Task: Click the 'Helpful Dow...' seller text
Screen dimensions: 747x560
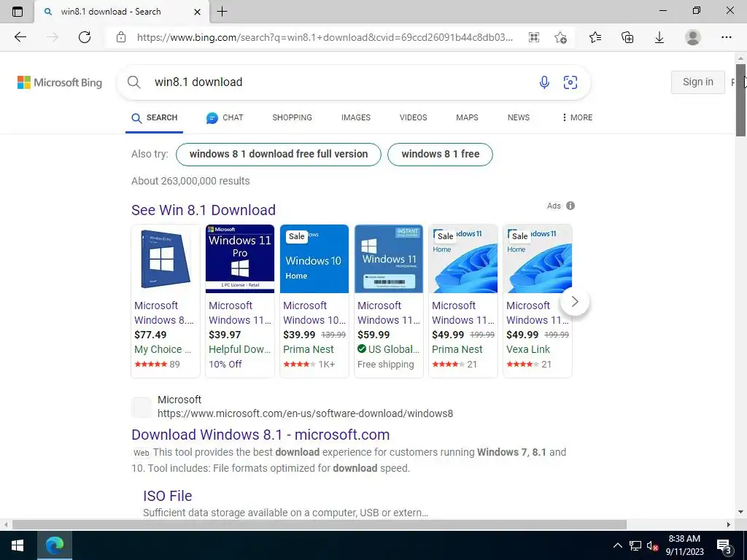Action: pyautogui.click(x=239, y=349)
